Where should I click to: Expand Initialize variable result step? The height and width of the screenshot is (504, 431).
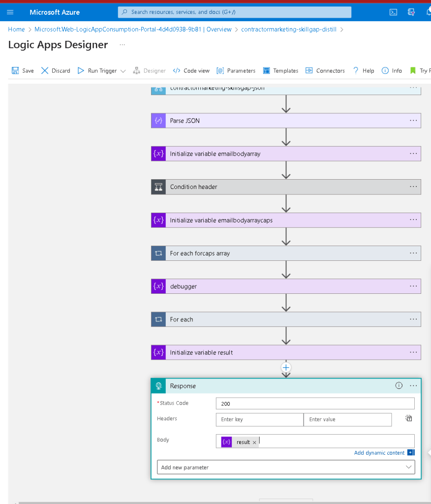point(286,352)
